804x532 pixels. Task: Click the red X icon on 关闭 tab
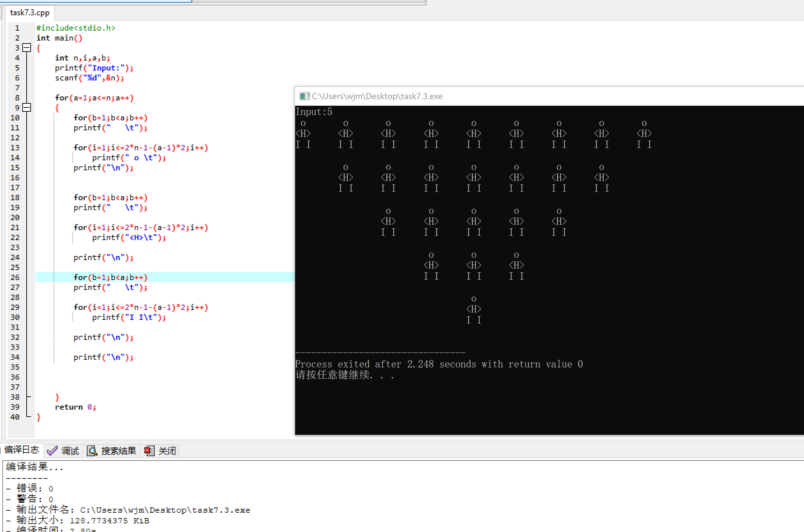[x=149, y=451]
